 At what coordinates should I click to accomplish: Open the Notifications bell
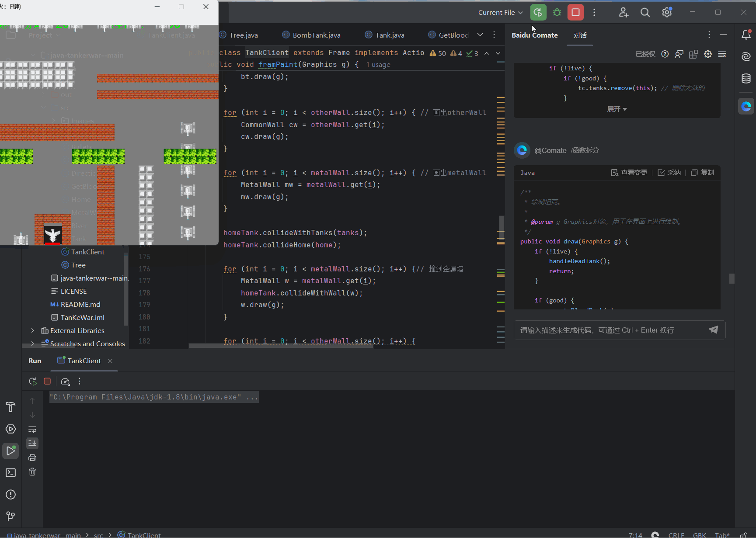pos(746,35)
